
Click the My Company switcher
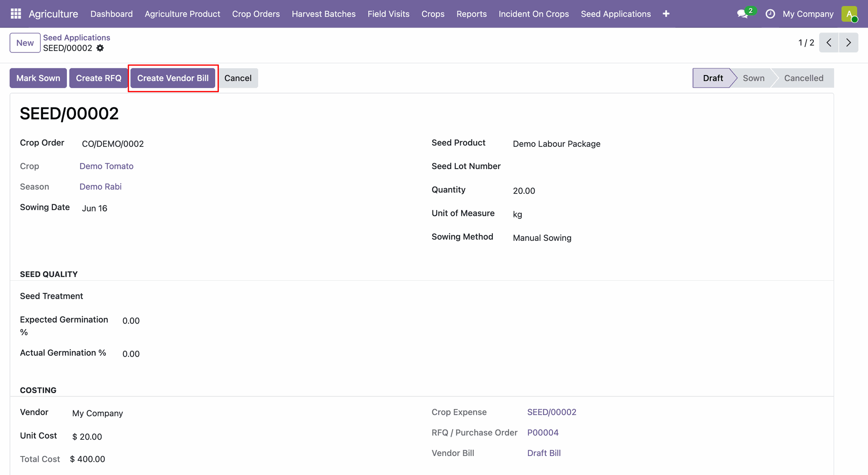(x=808, y=14)
